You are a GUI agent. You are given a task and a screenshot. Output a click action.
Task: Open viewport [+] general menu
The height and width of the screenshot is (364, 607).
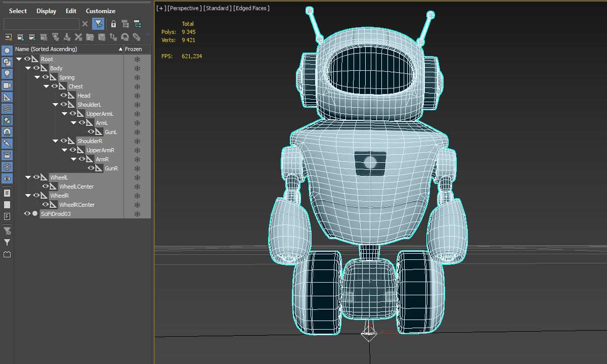(x=161, y=8)
